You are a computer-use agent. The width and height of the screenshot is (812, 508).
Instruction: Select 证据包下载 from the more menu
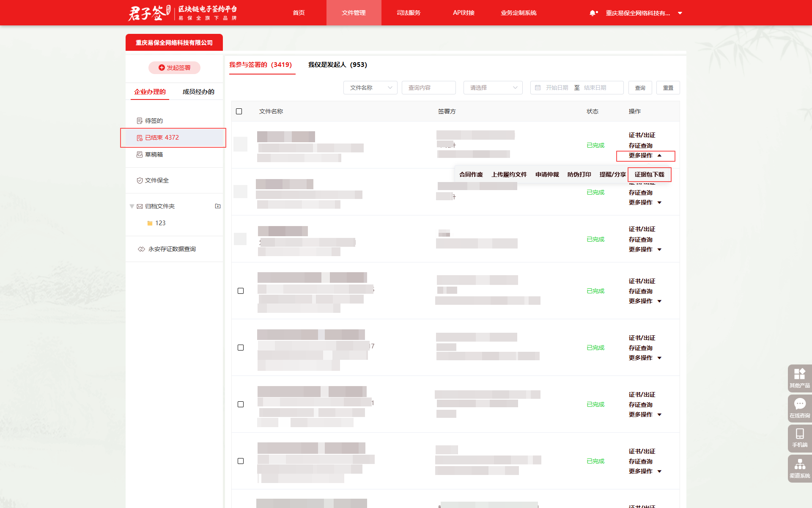pos(649,174)
